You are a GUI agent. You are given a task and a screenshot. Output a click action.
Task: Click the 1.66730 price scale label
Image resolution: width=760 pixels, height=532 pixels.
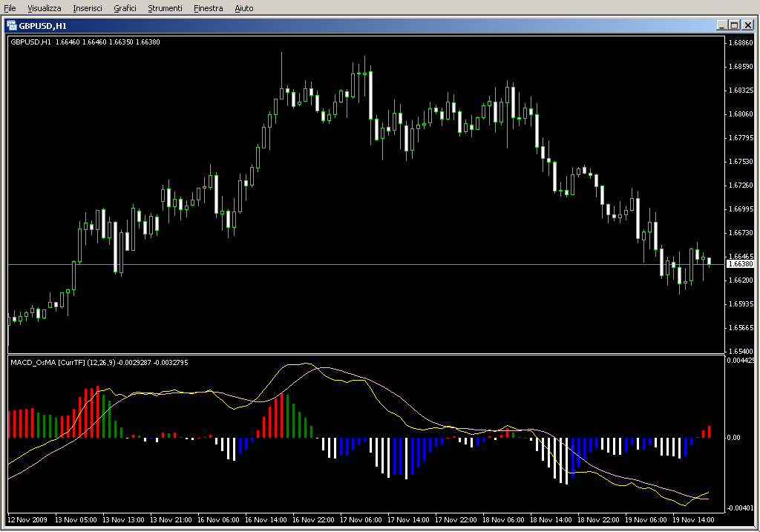741,232
